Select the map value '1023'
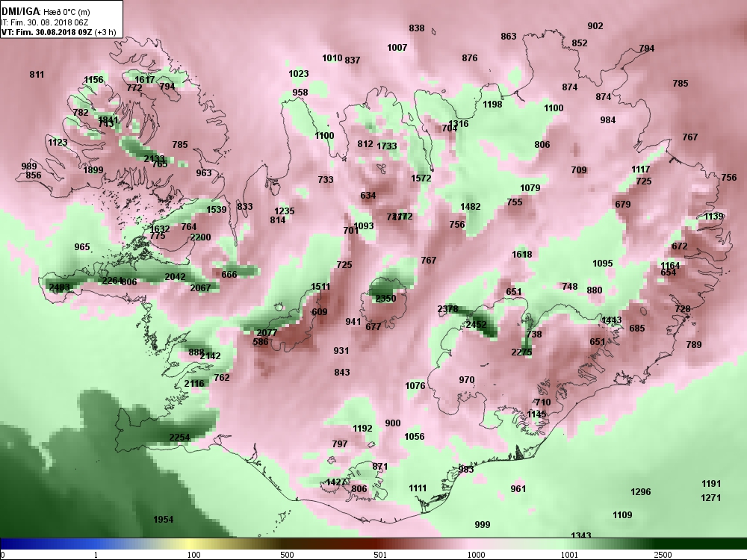The width and height of the screenshot is (747, 560). (x=298, y=74)
